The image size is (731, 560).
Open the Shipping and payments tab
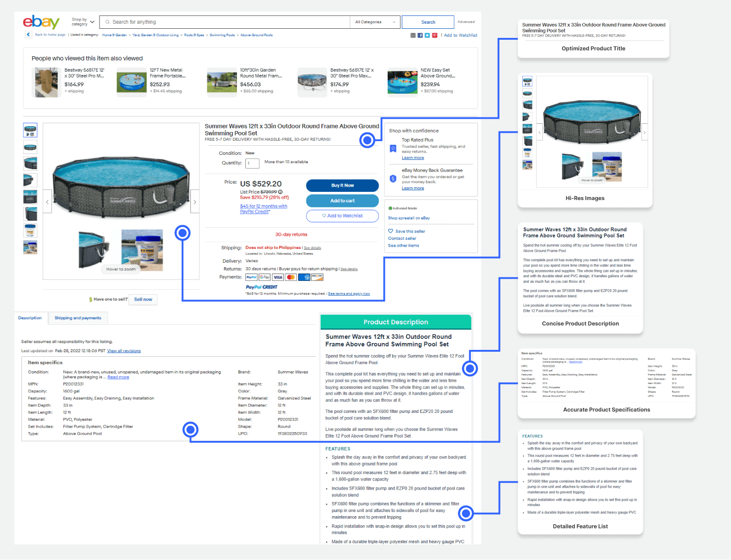tap(78, 318)
